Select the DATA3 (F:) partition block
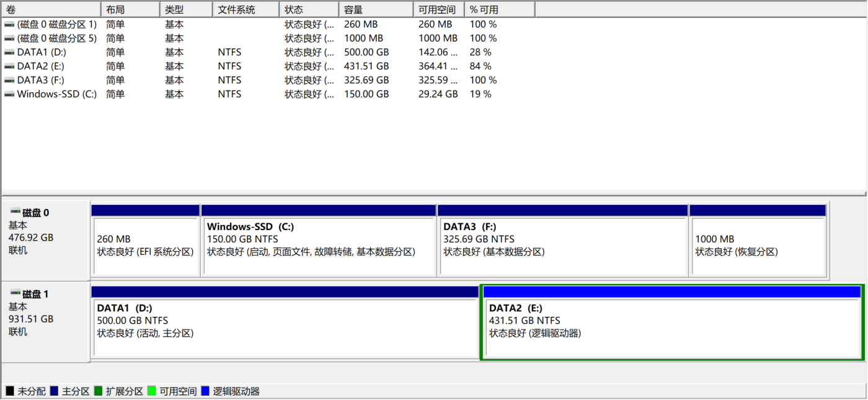Image resolution: width=868 pixels, height=400 pixels. point(563,241)
